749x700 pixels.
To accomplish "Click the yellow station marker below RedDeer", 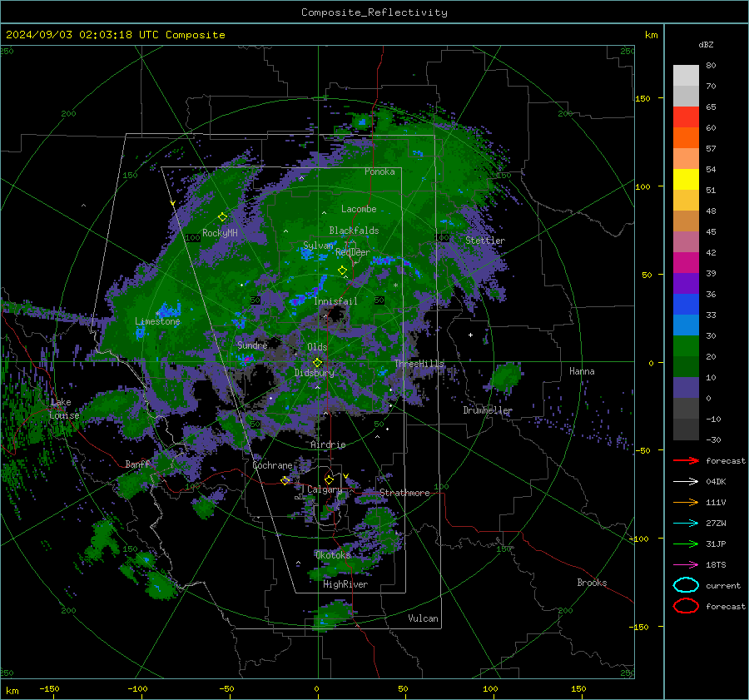I will [342, 270].
